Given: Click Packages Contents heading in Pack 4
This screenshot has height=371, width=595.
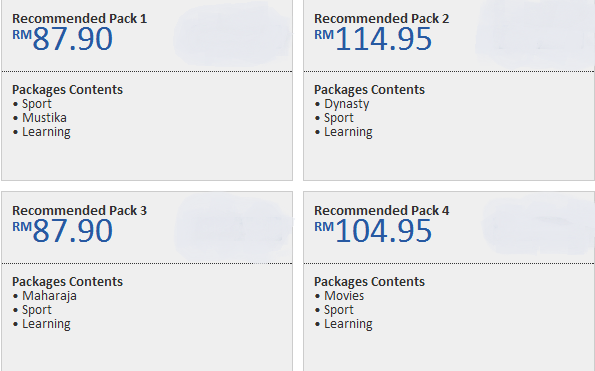Looking at the screenshot, I should pos(369,282).
